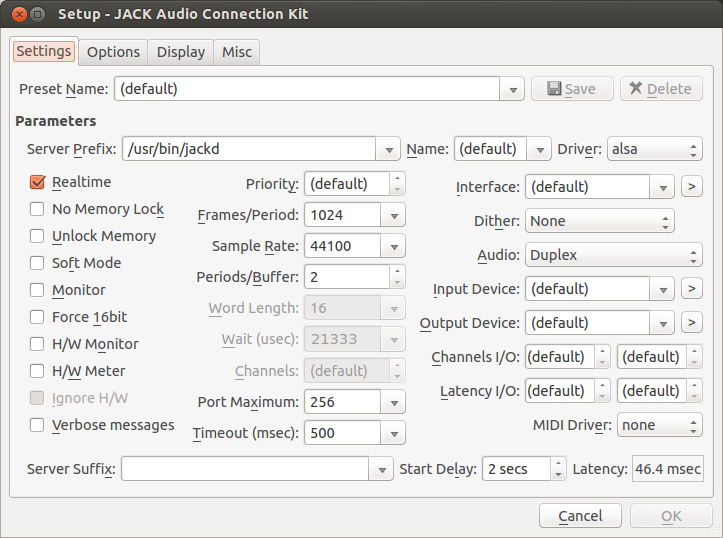
Task: Expand the Port Maximum dropdown
Action: (393, 402)
